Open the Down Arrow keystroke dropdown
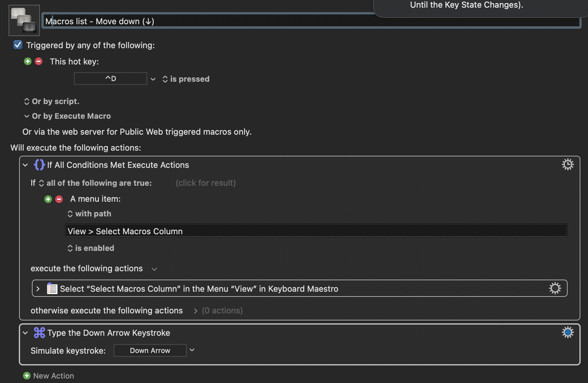 (x=192, y=350)
